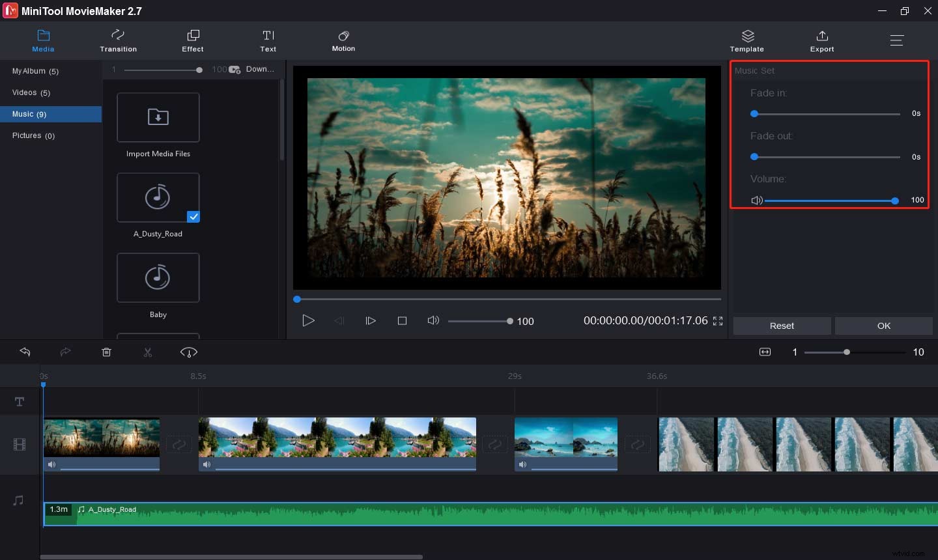Open the music track icon on timeline left
The height and width of the screenshot is (560, 938).
tap(18, 499)
